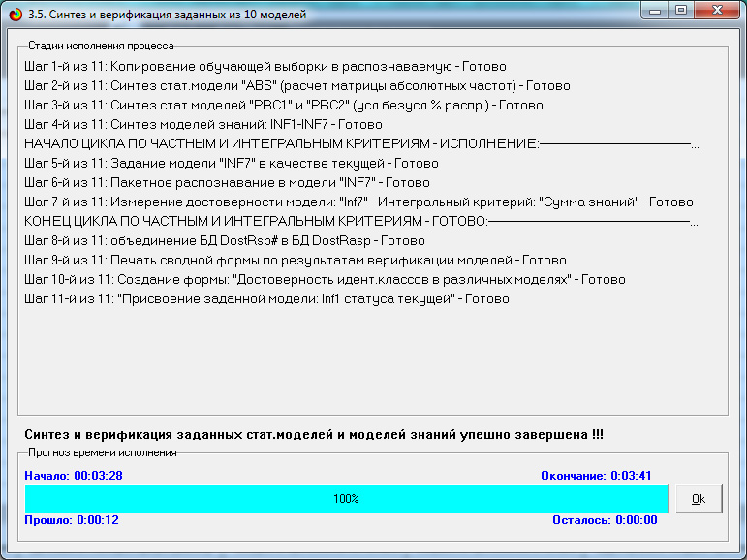Minimize the synthesis and verification window

click(x=656, y=12)
